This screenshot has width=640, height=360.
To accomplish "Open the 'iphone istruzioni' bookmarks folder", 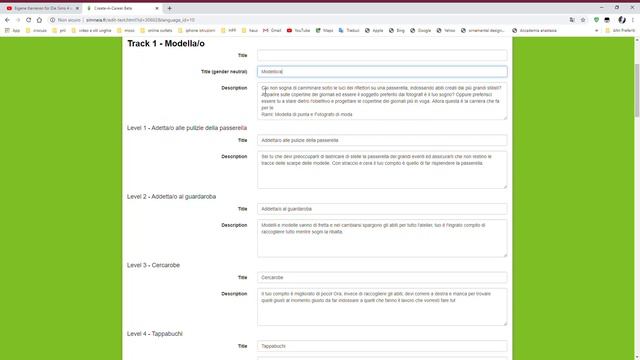I will point(196,31).
